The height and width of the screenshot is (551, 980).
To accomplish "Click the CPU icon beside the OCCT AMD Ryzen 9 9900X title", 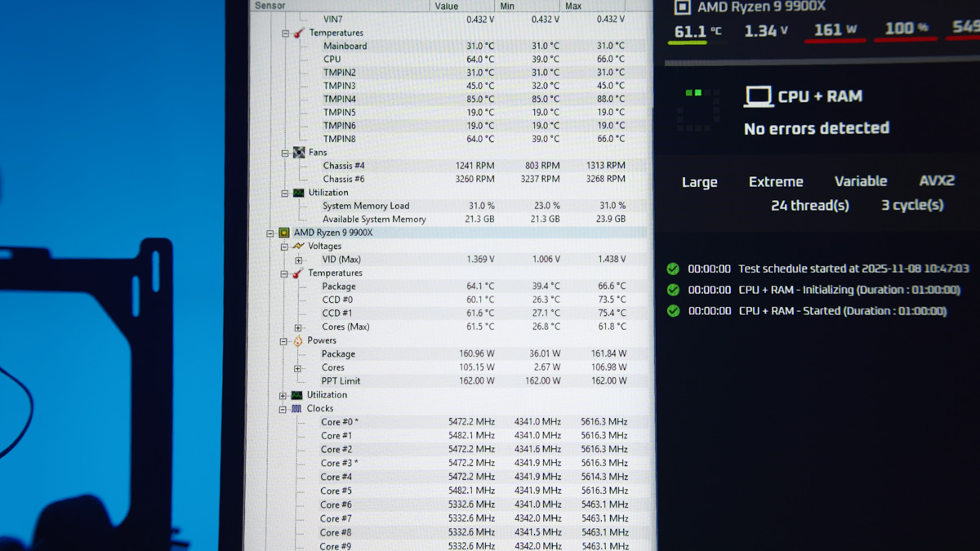I will [682, 7].
